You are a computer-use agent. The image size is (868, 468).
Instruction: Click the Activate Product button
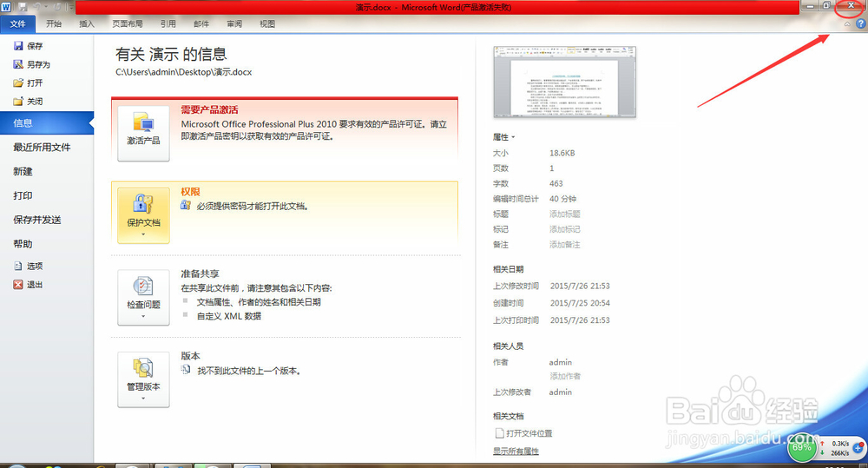coord(143,134)
